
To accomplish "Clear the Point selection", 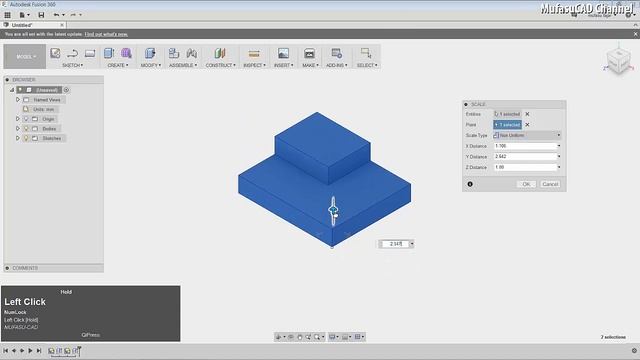I will coord(527,124).
